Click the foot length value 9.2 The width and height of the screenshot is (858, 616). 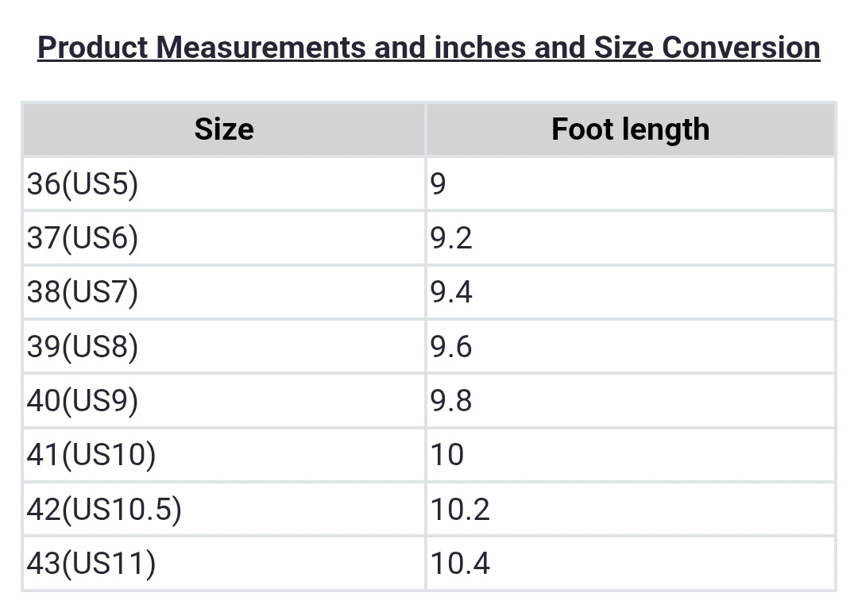[451, 238]
